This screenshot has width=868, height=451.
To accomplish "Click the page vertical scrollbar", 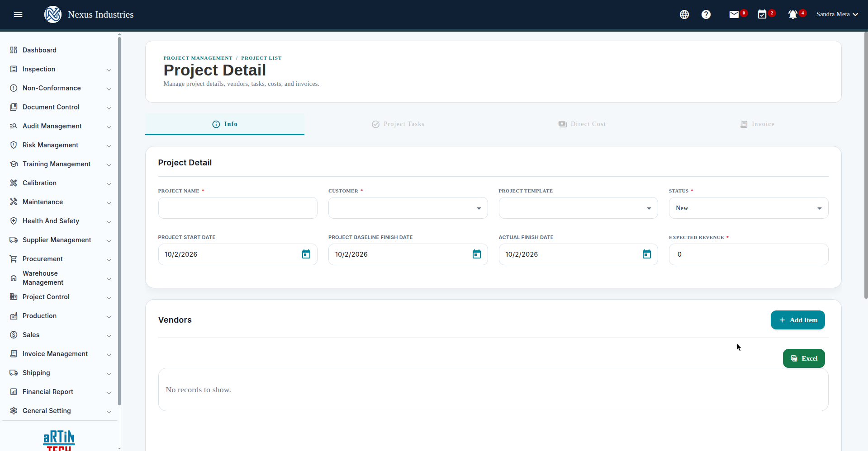I will (x=866, y=165).
